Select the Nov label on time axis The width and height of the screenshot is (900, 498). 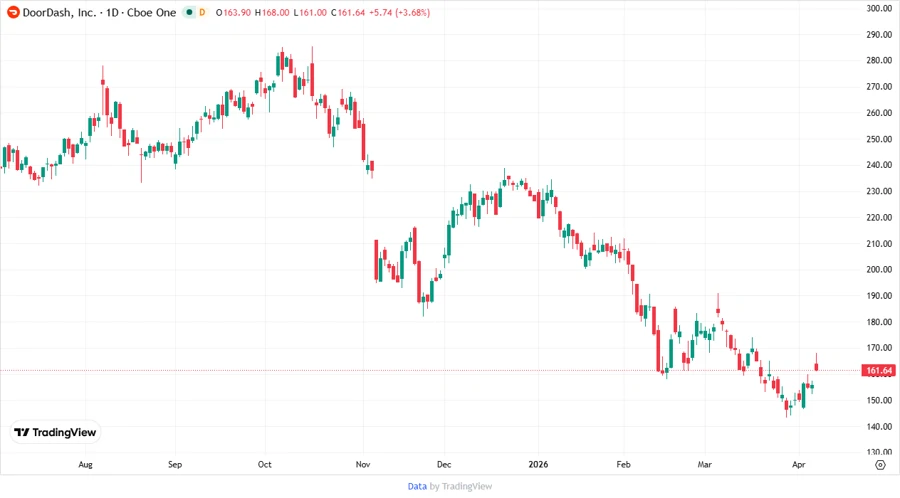(x=363, y=464)
